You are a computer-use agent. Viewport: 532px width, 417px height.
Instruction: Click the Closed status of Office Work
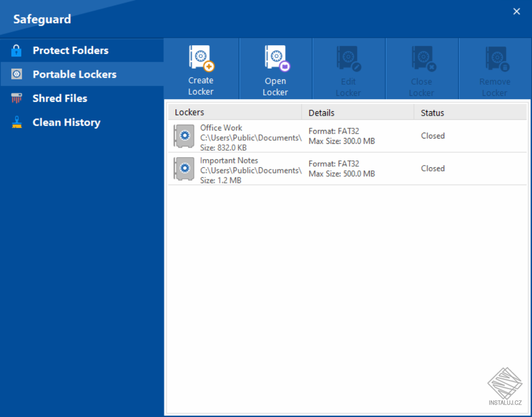click(433, 136)
